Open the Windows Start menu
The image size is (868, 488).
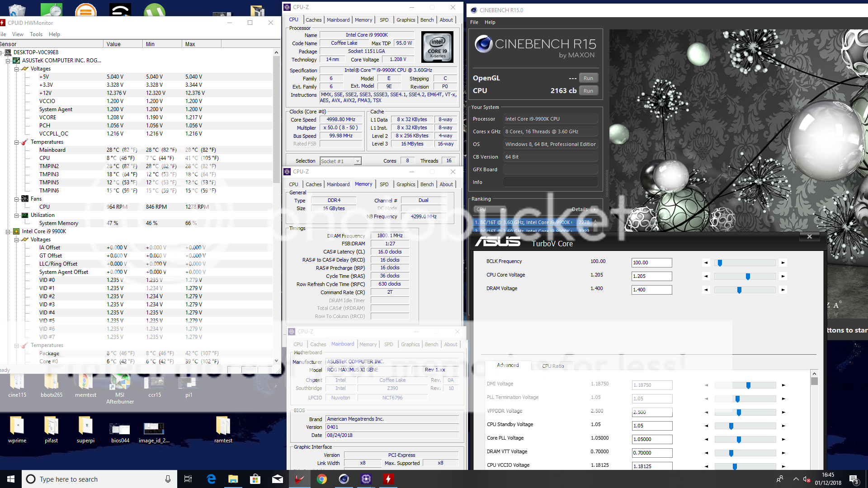tap(11, 479)
